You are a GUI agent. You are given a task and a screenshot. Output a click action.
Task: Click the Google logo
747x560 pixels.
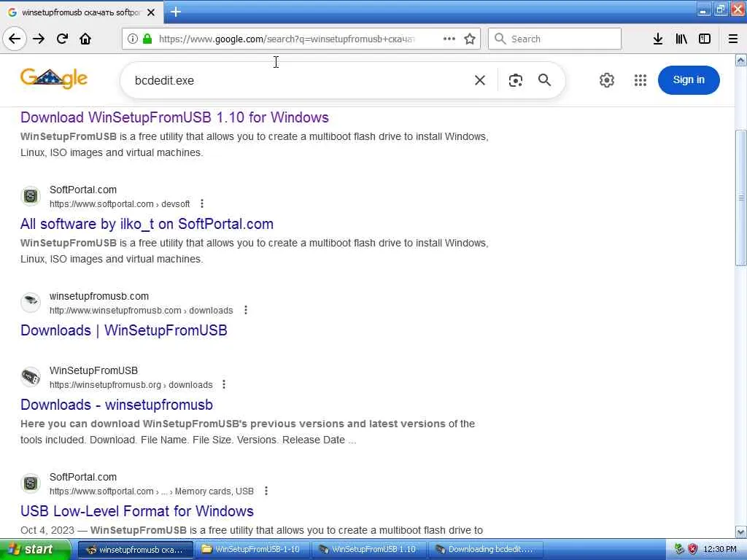point(54,79)
